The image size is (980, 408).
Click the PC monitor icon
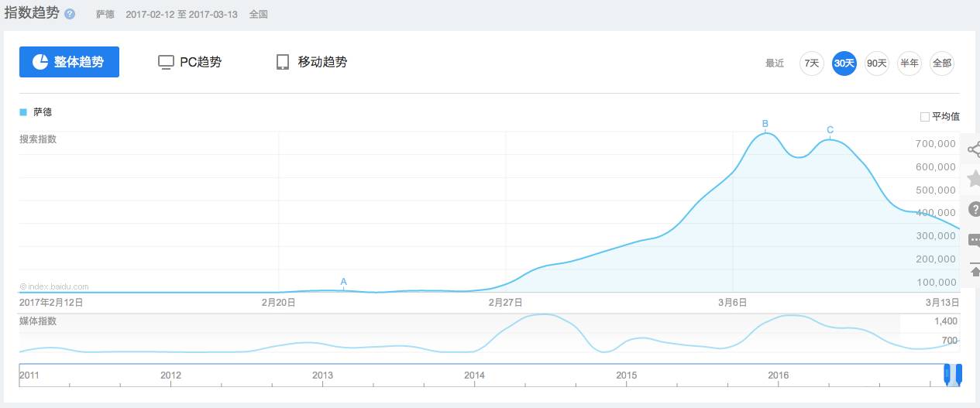point(165,63)
